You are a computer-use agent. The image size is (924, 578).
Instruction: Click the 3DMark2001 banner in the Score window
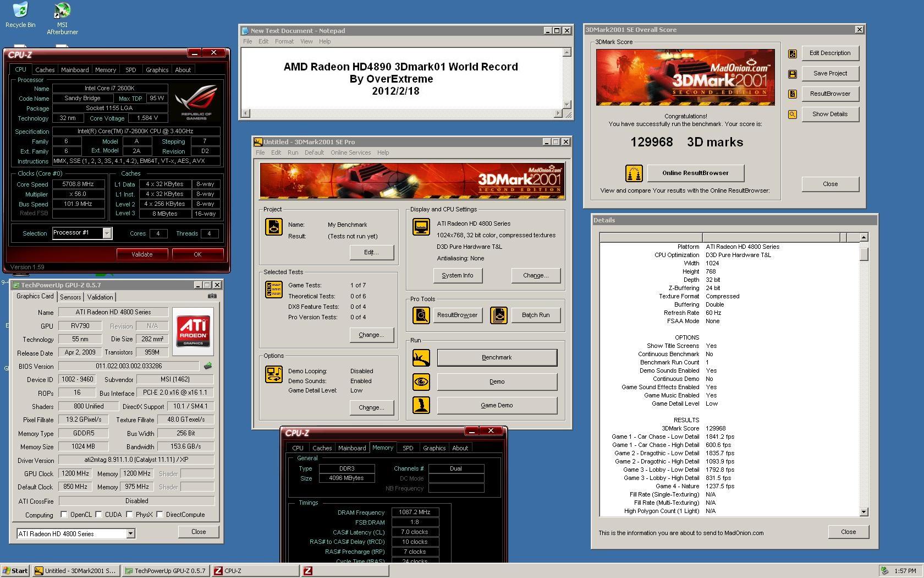685,77
